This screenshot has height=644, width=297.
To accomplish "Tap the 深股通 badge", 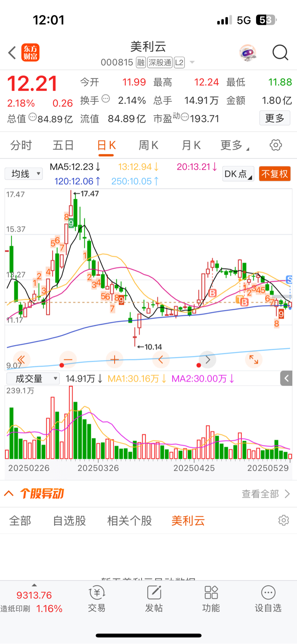I will 160,62.
